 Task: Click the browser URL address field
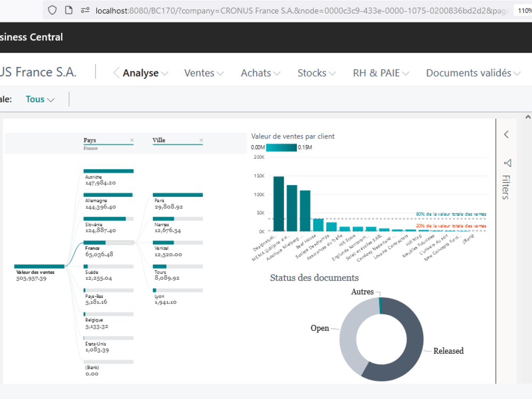pyautogui.click(x=302, y=11)
